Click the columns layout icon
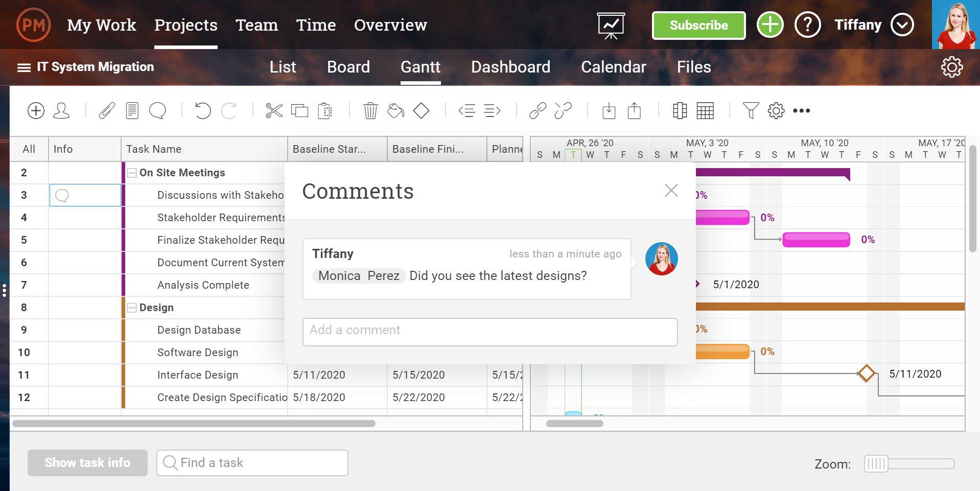980x491 pixels. click(680, 110)
